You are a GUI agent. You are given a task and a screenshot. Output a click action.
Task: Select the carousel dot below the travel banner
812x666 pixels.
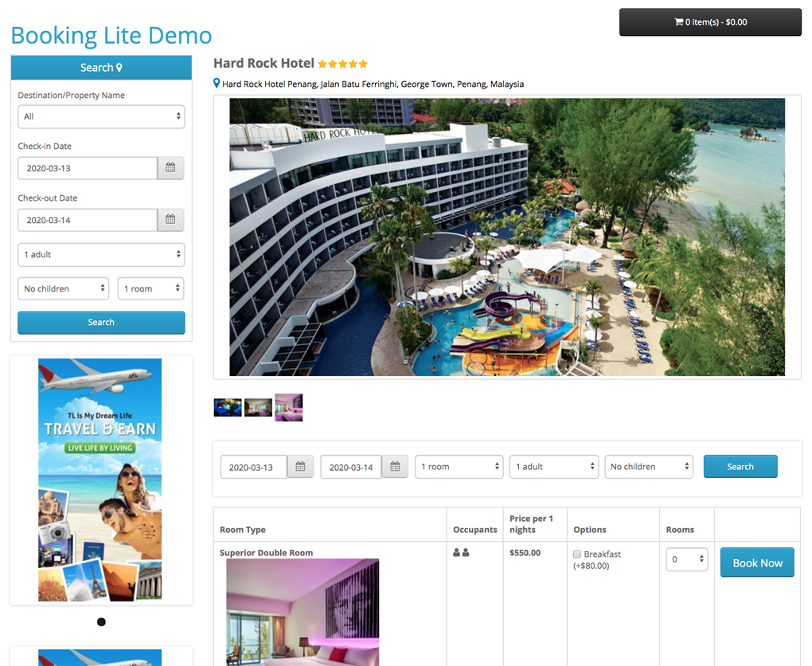click(102, 622)
